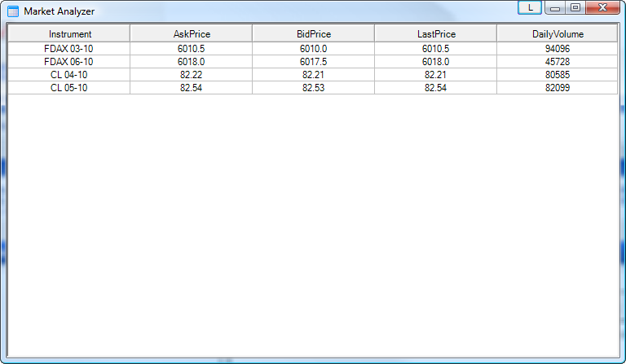The height and width of the screenshot is (364, 626).
Task: Select the FDAX 03-10 instrument cell
Action: click(68, 49)
